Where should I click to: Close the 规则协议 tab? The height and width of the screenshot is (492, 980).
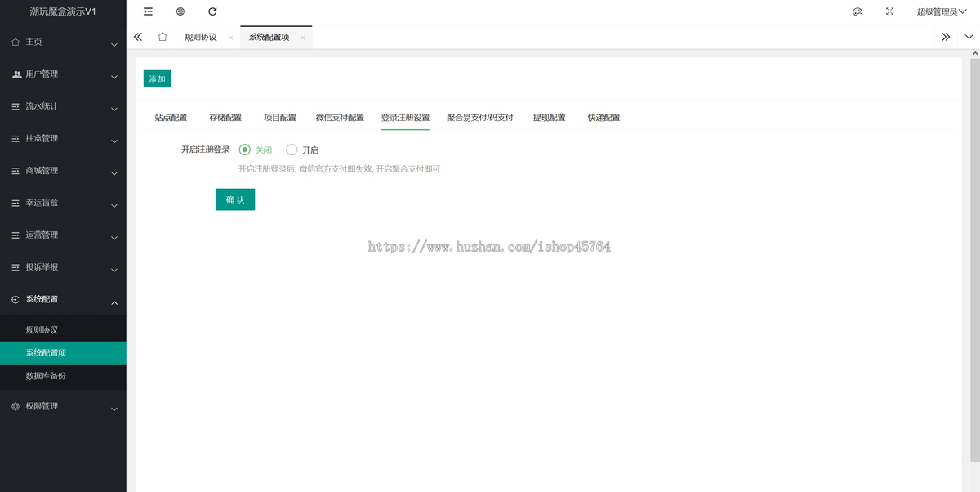click(x=230, y=38)
